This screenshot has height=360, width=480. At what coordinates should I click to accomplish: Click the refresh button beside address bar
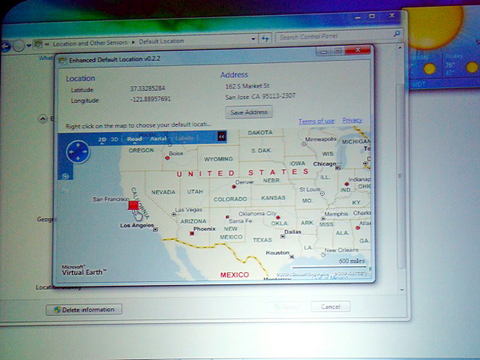265,39
